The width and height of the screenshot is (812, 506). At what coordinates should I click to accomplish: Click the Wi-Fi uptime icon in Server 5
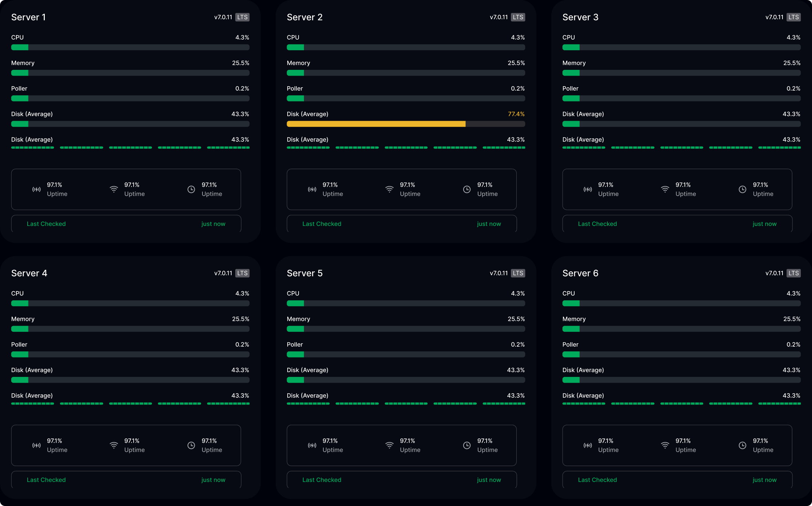coord(389,445)
